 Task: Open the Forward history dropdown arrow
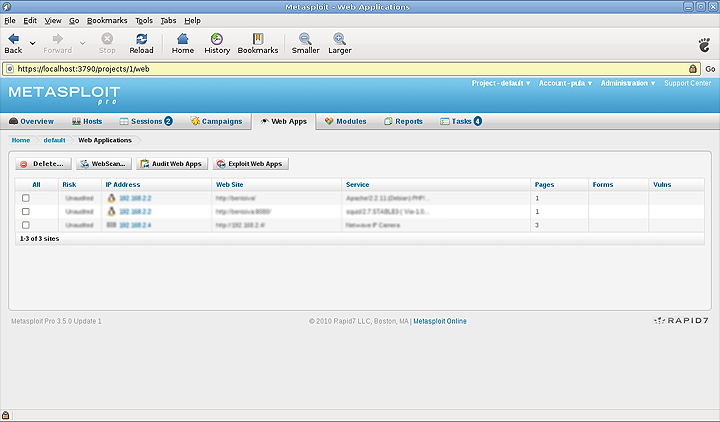click(x=83, y=43)
